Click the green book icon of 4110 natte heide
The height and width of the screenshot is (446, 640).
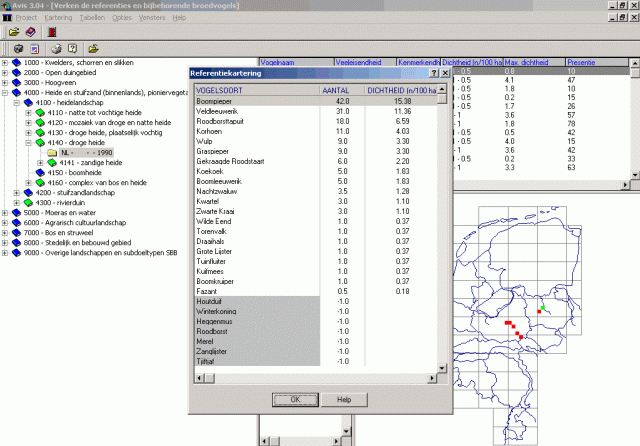[40, 113]
